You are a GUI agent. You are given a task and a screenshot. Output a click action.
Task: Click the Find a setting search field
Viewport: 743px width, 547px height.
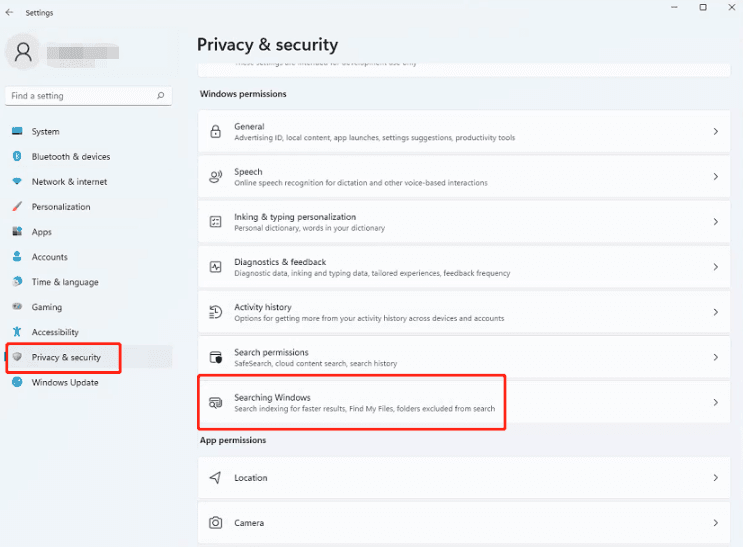[x=89, y=96]
